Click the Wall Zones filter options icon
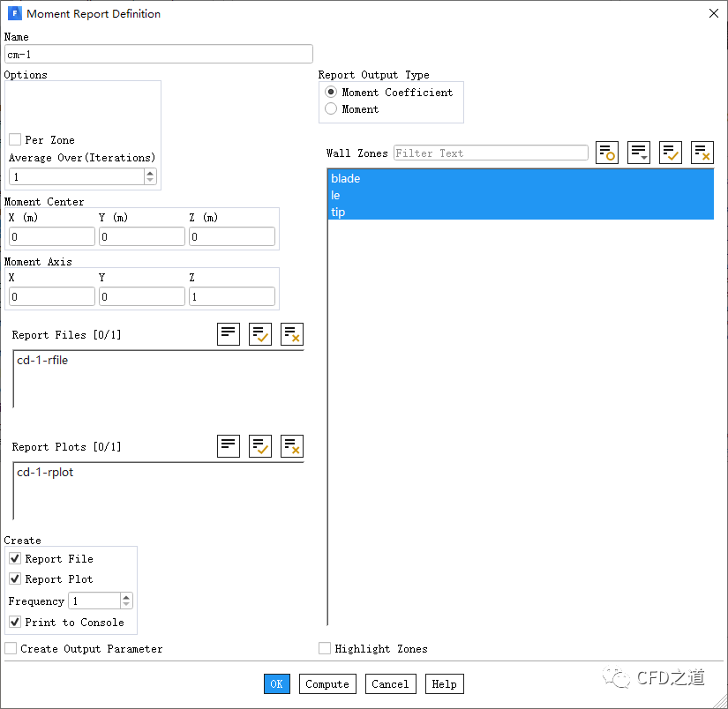Screen dimensions: 728x709 coord(607,153)
